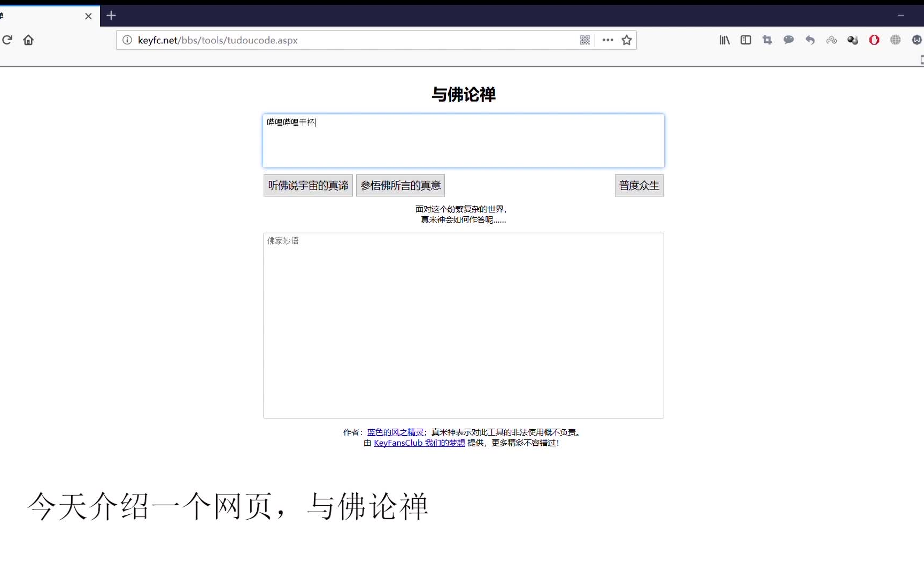Open the red hand stop blocker extension
The image size is (924, 578).
pyautogui.click(x=874, y=40)
